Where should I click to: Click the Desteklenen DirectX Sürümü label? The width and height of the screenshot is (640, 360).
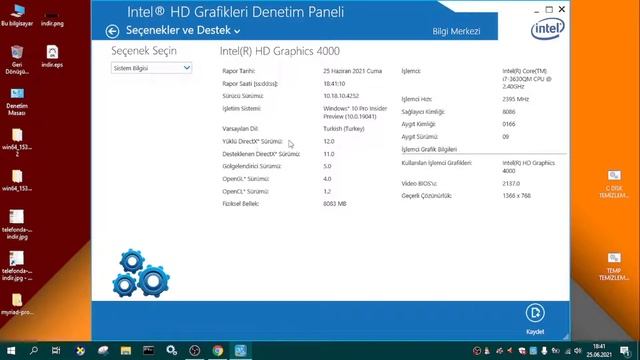(261, 154)
